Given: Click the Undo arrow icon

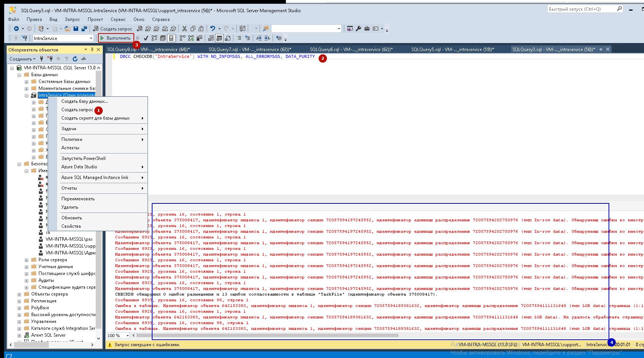Looking at the screenshot, I should pos(212,29).
